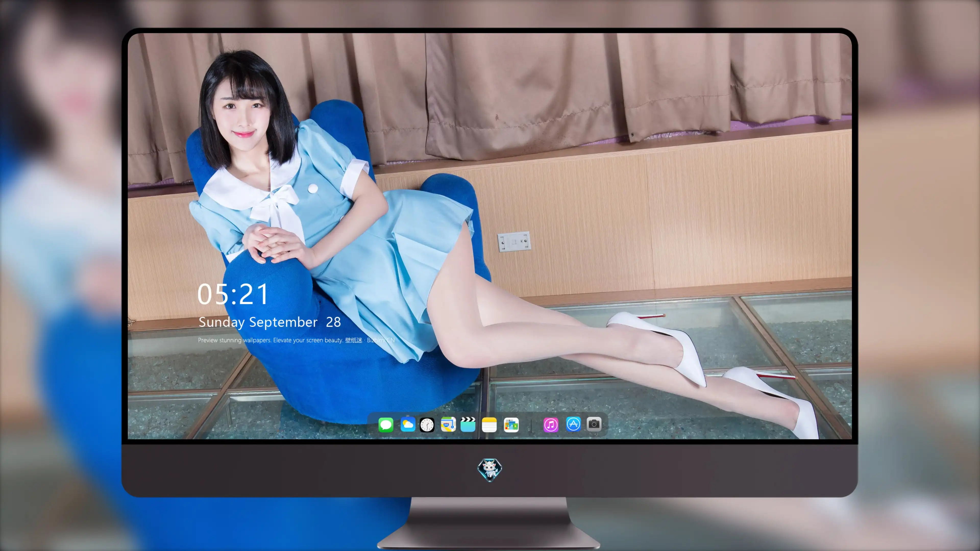This screenshot has height=551, width=980.
Task: Launch the Maps app from the dock
Action: coord(448,424)
